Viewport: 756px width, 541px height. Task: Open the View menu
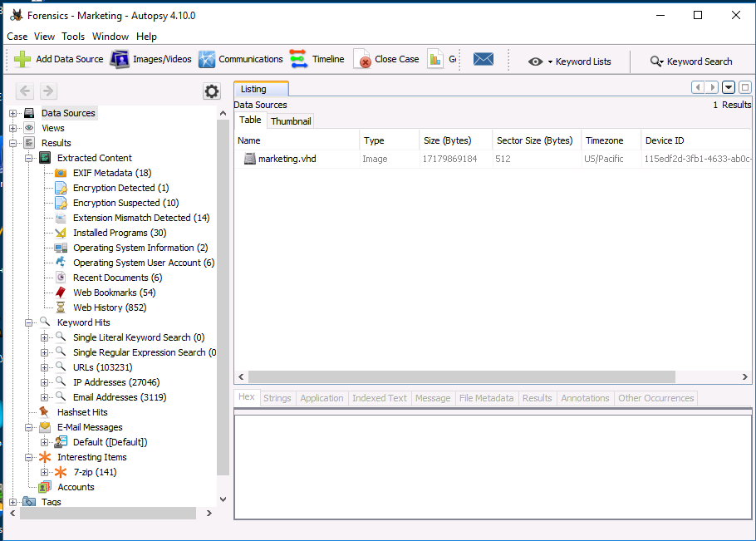pos(44,37)
